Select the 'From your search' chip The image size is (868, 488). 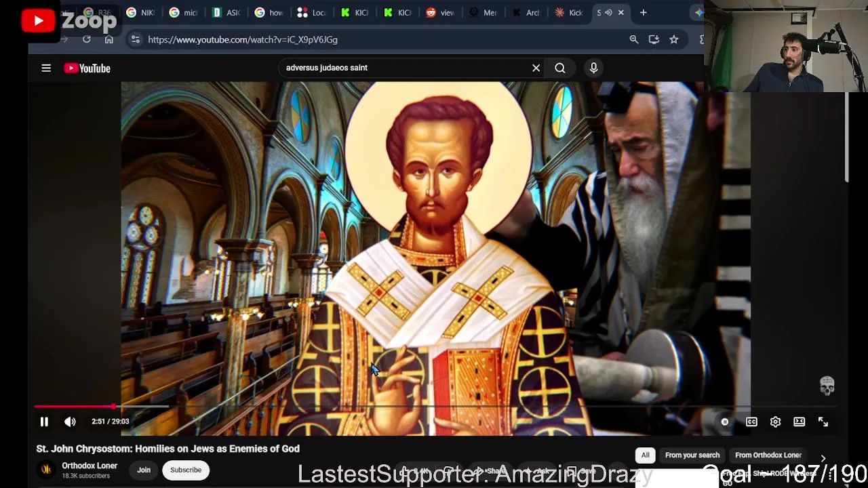[692, 455]
